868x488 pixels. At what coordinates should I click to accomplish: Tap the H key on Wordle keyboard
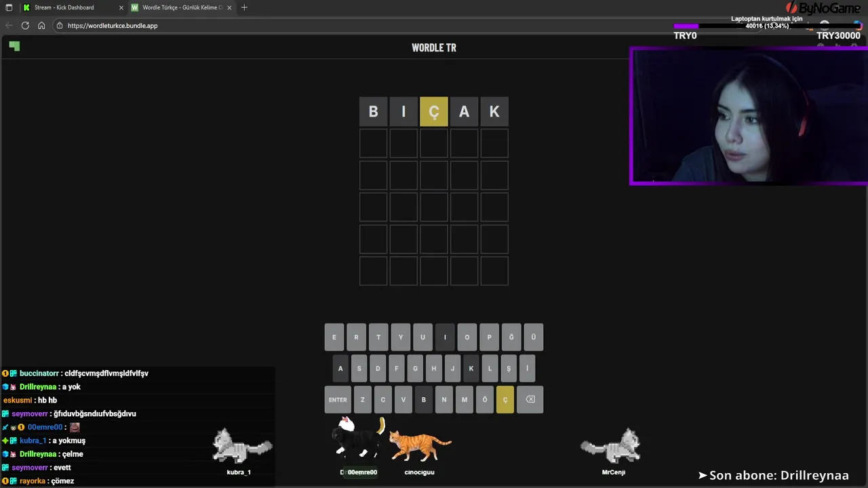[x=434, y=368]
